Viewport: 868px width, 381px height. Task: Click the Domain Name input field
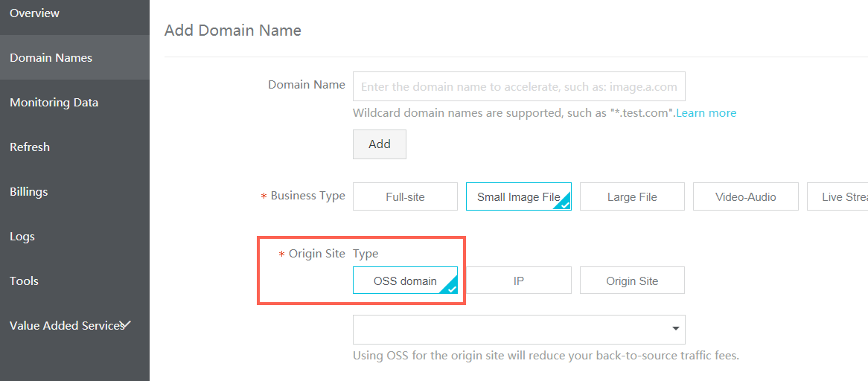point(519,86)
